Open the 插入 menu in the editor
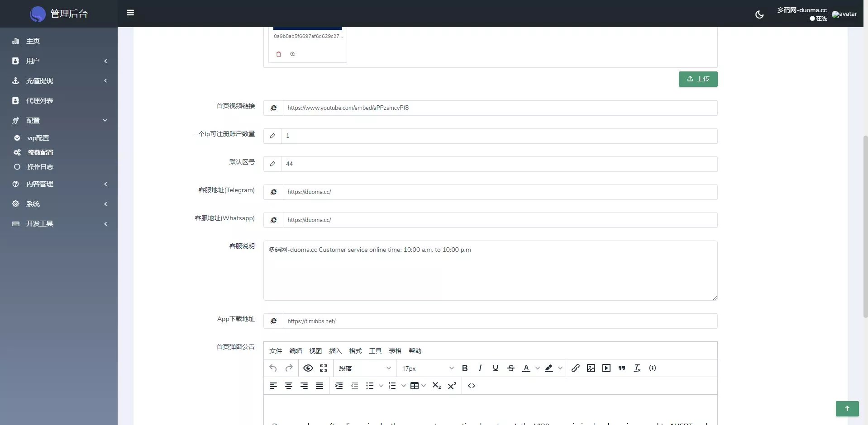This screenshot has width=868, height=425. click(x=335, y=351)
